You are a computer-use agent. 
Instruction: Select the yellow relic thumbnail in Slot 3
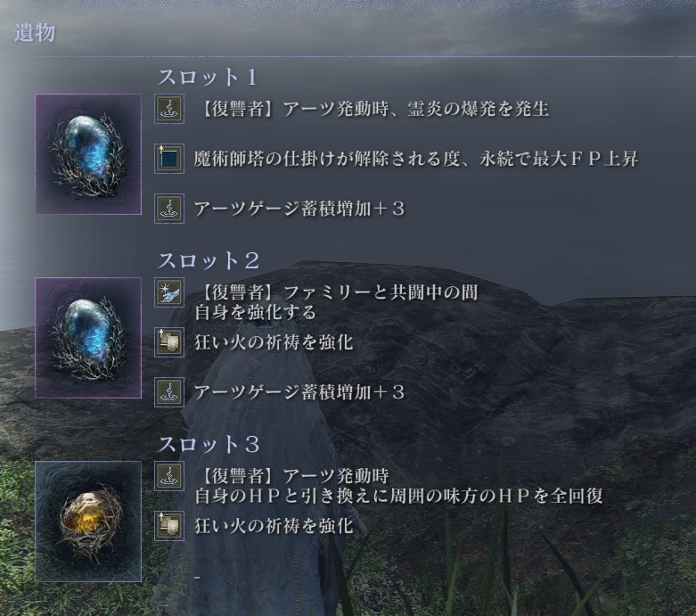(x=88, y=522)
